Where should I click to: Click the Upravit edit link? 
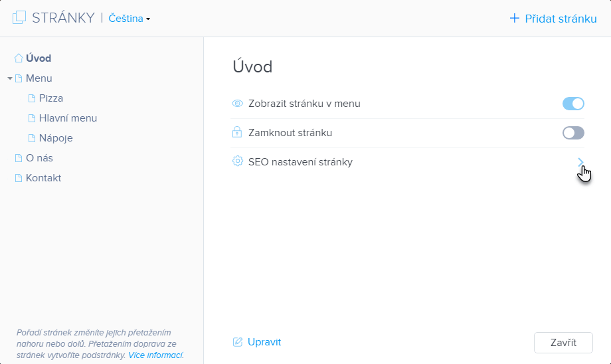[x=264, y=342]
